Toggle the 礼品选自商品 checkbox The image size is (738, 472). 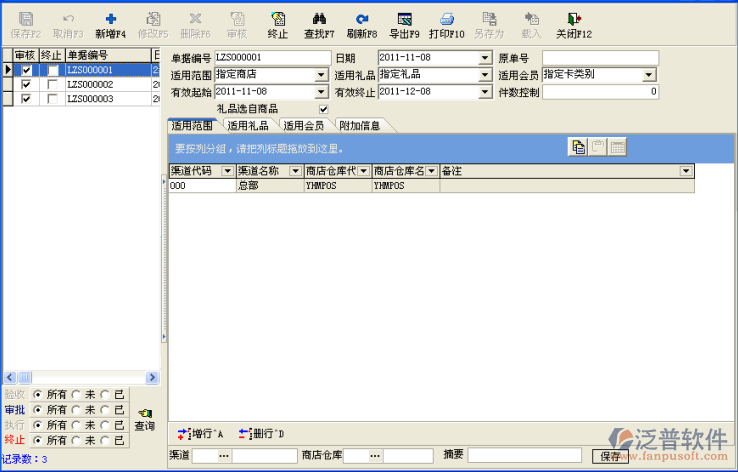(x=323, y=109)
